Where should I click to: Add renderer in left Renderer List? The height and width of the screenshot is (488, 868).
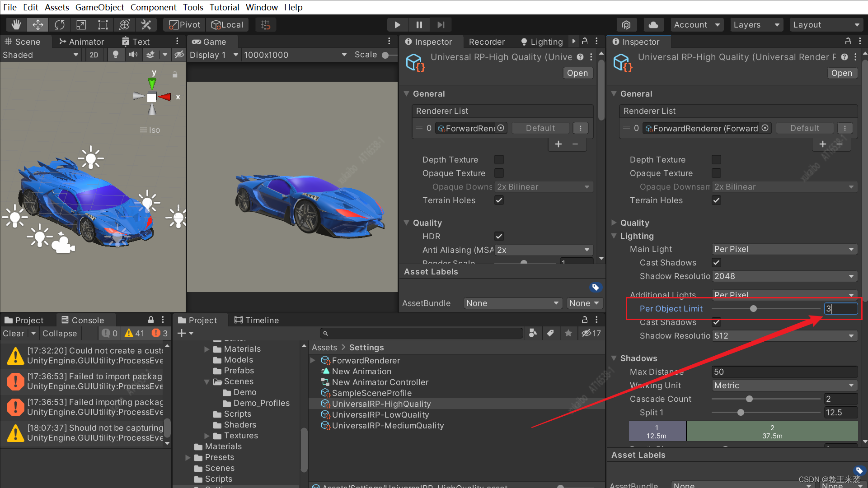click(558, 144)
